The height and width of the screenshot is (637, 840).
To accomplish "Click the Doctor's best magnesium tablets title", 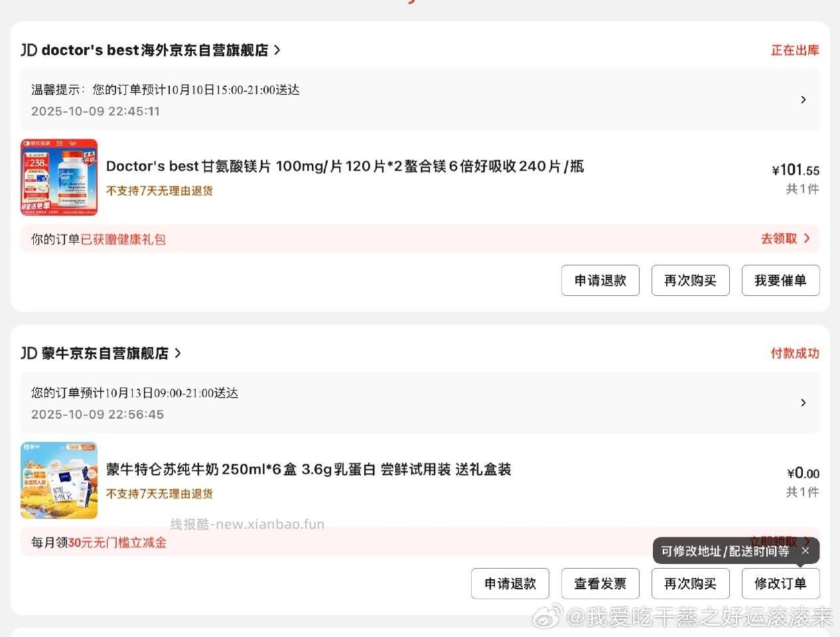I will point(344,167).
